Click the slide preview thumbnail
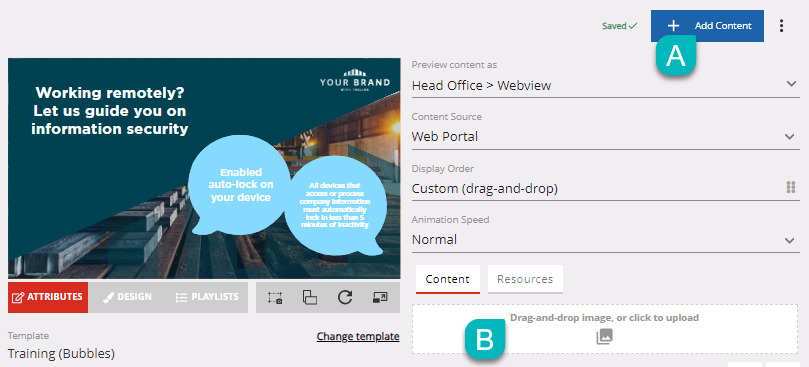The width and height of the screenshot is (809, 367). coord(204,168)
